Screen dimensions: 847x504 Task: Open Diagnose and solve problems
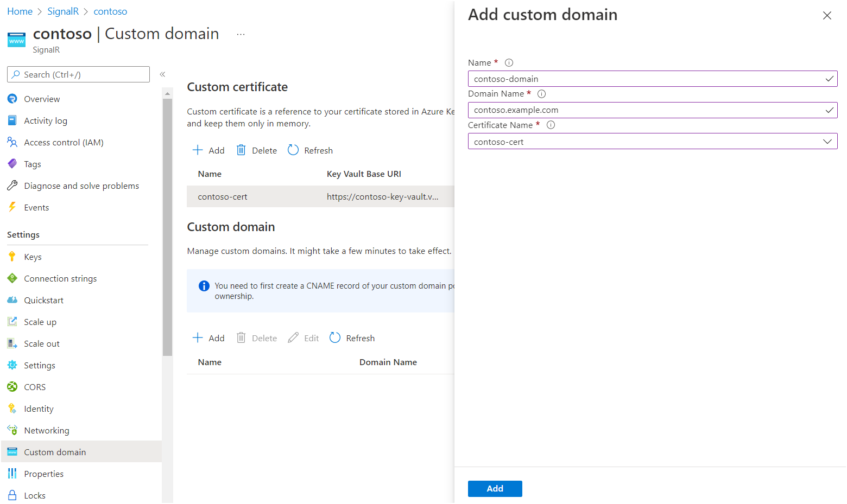81,185
